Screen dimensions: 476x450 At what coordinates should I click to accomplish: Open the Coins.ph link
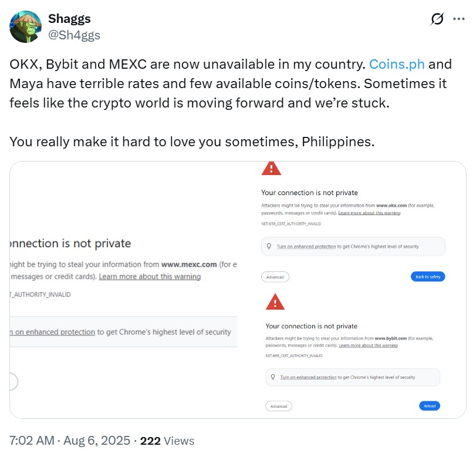click(x=397, y=64)
